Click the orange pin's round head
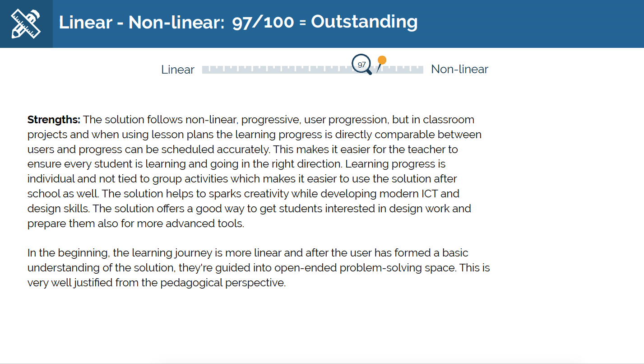644x364 pixels. (382, 60)
